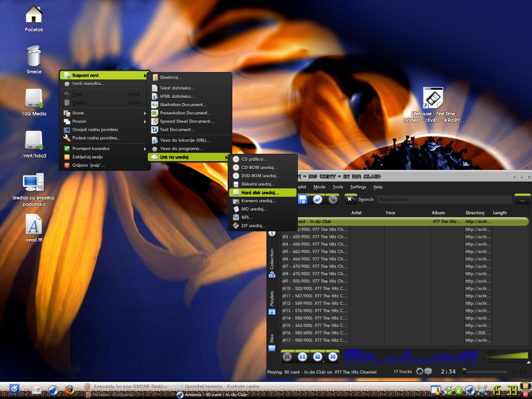Expand the Ikone submenu
This screenshot has width=532, height=399.
[x=104, y=113]
